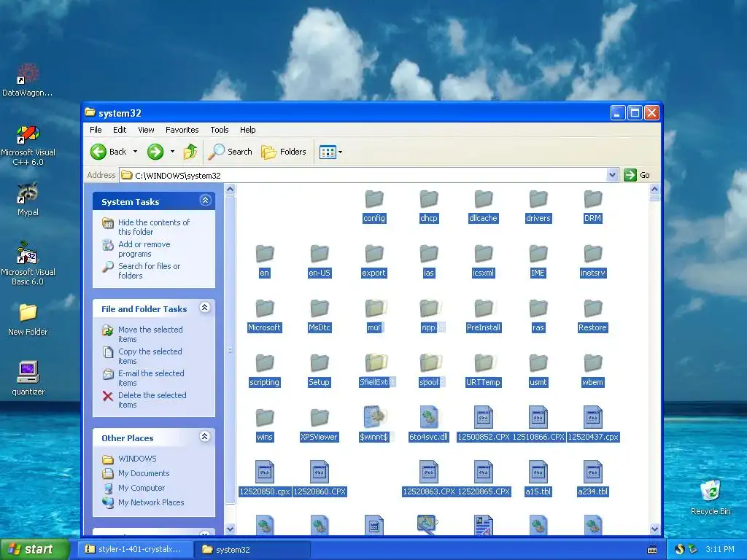Click the system32 taskbar button
This screenshot has width=747, height=560.
[252, 550]
